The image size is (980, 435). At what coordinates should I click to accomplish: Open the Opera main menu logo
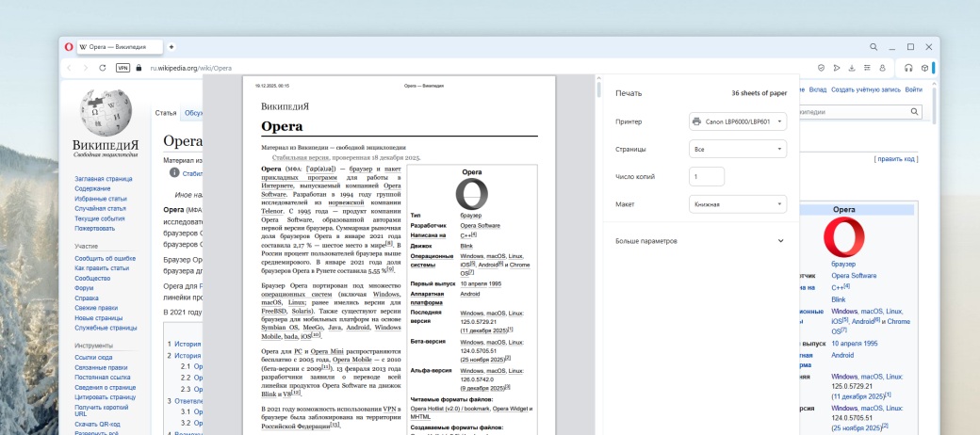[69, 47]
